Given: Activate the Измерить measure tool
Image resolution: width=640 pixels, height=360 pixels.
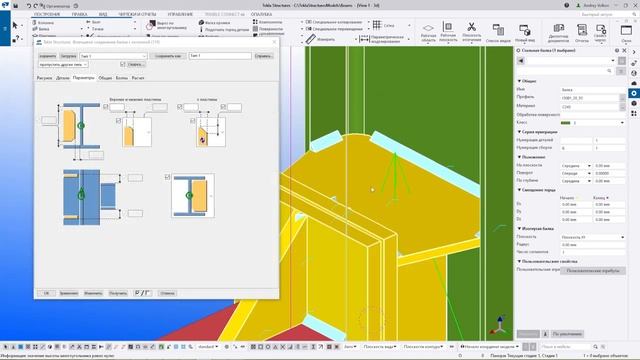Looking at the screenshot, I should tap(321, 39).
